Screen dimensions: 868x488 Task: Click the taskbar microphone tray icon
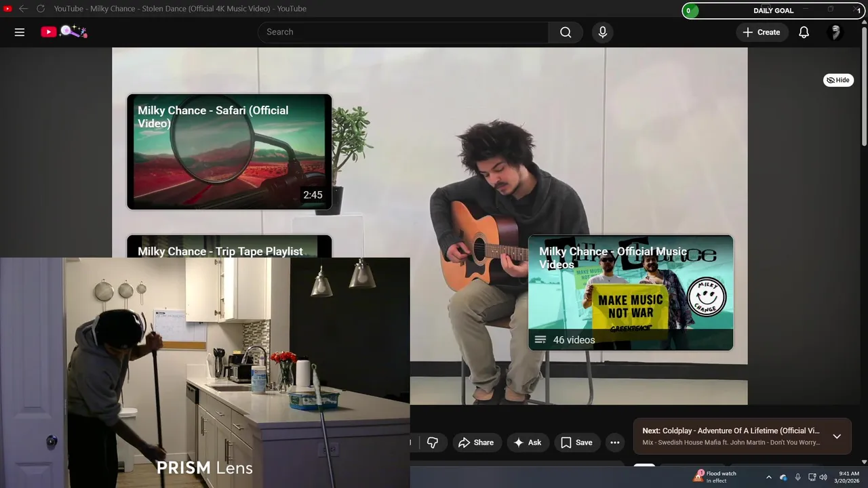point(797,477)
